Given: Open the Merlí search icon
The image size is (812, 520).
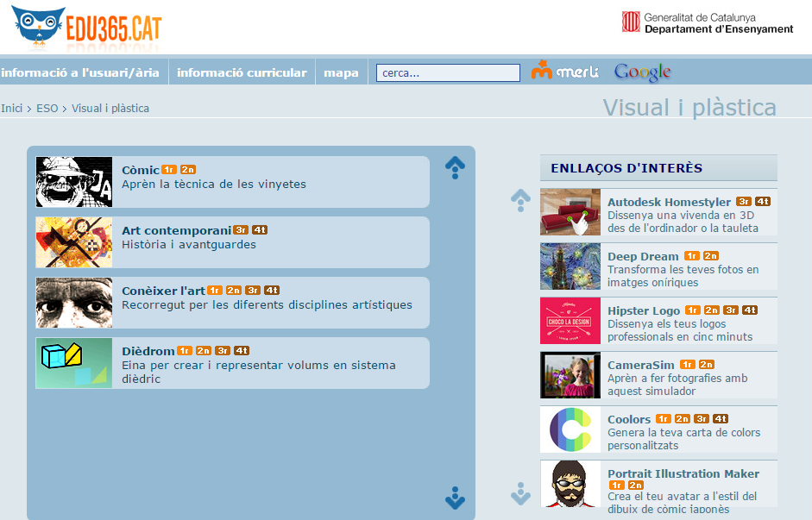Looking at the screenshot, I should [x=565, y=72].
